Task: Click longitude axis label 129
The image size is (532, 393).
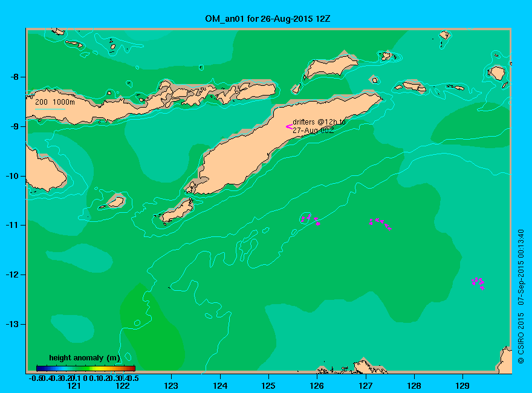Action: [462, 386]
